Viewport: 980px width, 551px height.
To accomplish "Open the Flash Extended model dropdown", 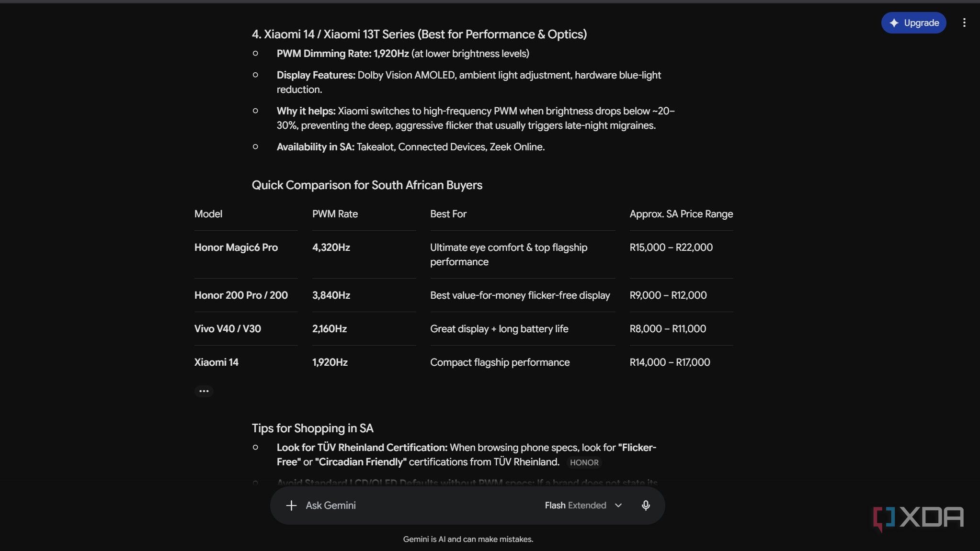I will [x=583, y=506].
